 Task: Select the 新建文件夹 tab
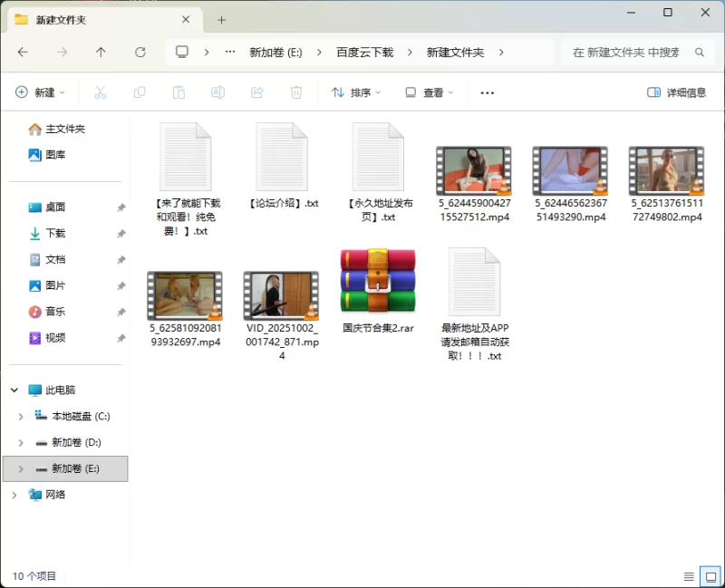click(100, 20)
